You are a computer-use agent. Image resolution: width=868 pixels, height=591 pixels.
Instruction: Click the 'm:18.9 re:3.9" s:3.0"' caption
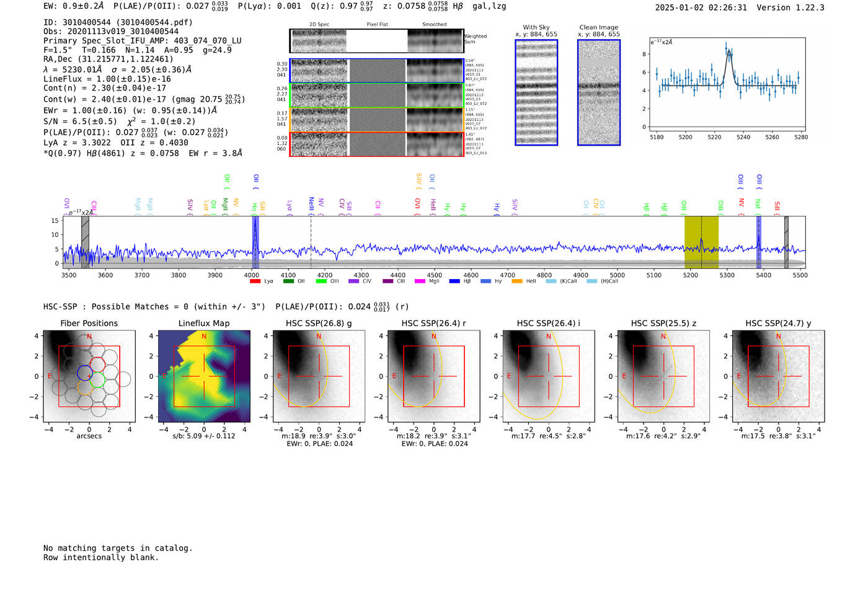coord(319,436)
